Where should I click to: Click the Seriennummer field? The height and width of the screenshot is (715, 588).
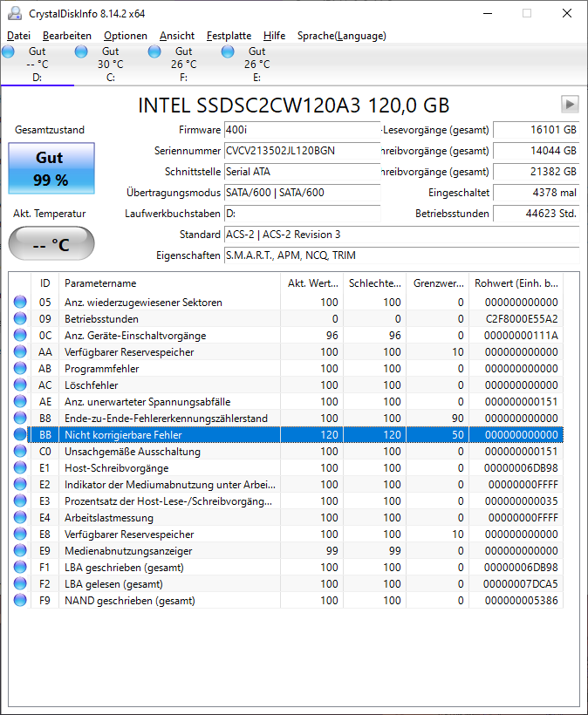pyautogui.click(x=302, y=151)
